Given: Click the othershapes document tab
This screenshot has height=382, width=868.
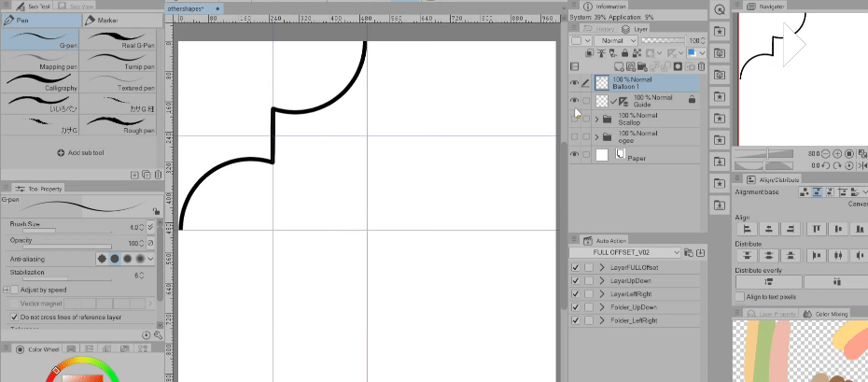Looking at the screenshot, I should (x=187, y=8).
